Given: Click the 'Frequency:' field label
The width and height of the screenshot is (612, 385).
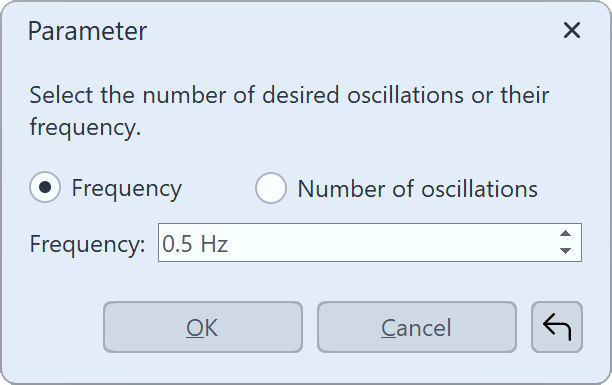Looking at the screenshot, I should point(87,245).
